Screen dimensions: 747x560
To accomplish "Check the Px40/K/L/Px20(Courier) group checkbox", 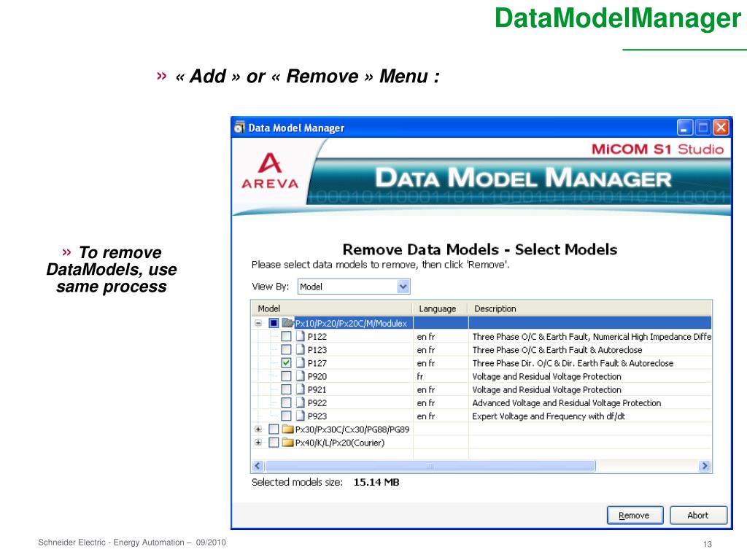I will 274,443.
